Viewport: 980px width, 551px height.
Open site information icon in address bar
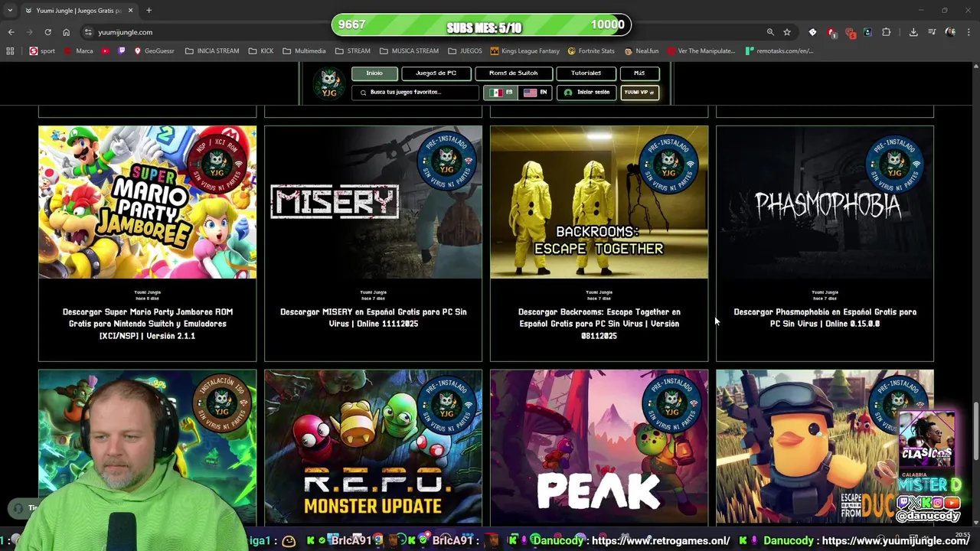pos(88,32)
